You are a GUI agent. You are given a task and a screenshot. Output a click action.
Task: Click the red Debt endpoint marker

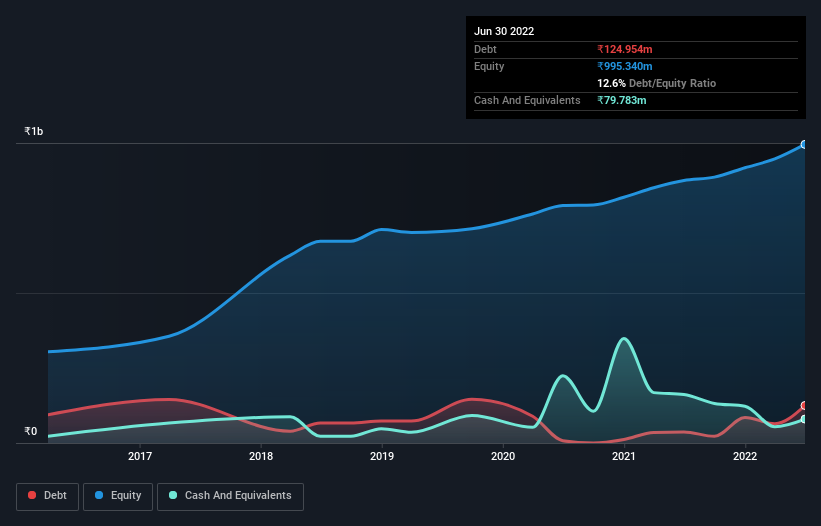click(804, 406)
